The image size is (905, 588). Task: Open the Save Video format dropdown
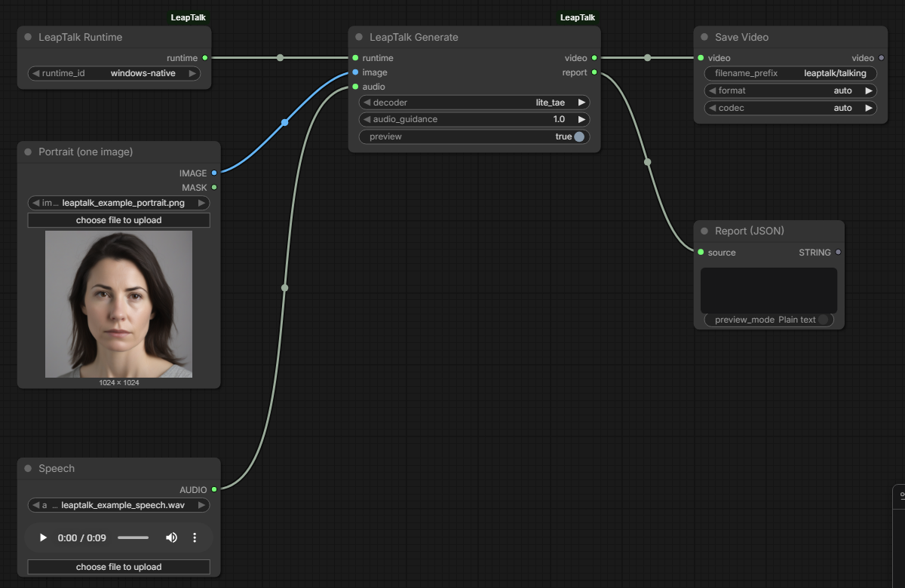[790, 90]
